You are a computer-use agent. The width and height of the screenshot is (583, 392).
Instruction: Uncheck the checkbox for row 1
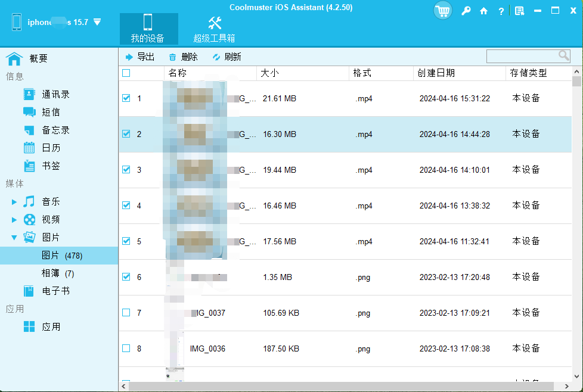pos(126,98)
